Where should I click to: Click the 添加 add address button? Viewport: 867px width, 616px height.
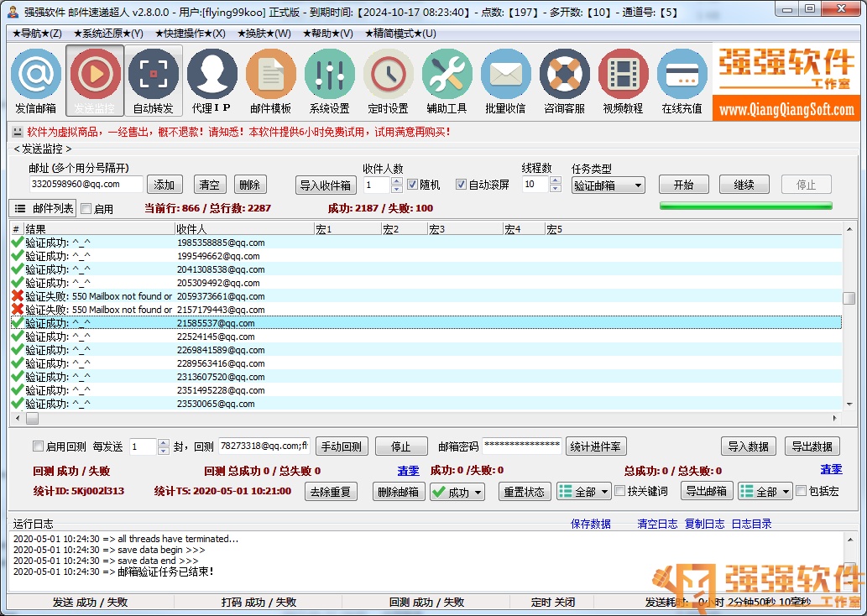coord(165,185)
